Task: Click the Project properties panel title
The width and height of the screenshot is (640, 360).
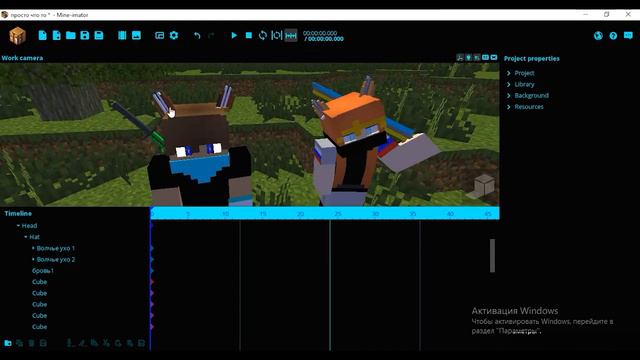Action: pos(532,58)
